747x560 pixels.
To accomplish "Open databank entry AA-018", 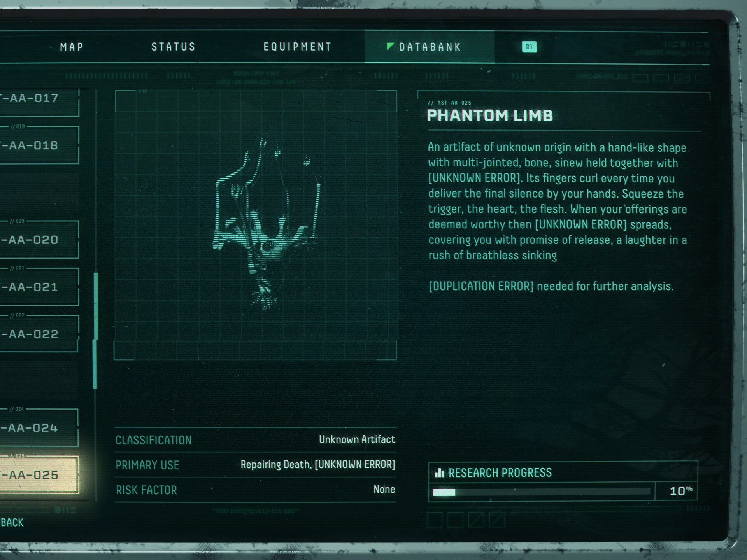I will [x=39, y=145].
